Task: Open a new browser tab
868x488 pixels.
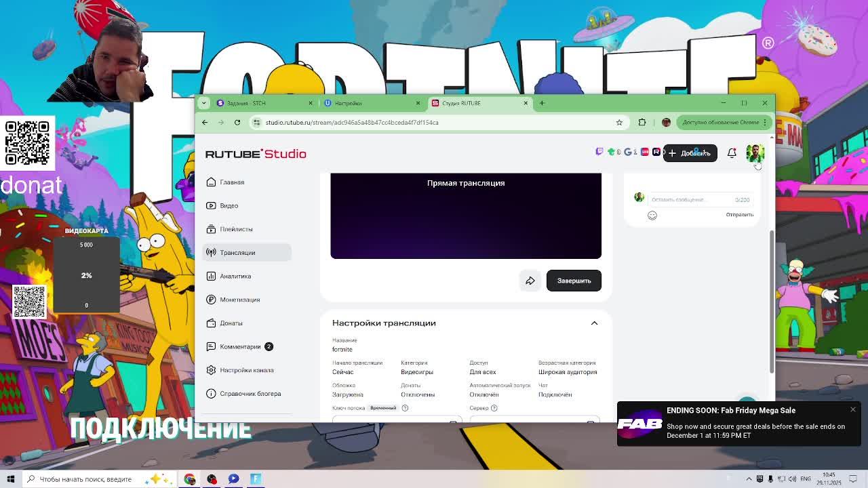Action: click(x=542, y=103)
